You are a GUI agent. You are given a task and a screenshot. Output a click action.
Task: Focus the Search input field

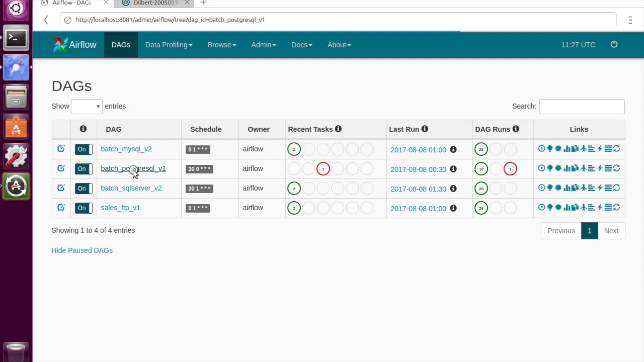pos(582,106)
